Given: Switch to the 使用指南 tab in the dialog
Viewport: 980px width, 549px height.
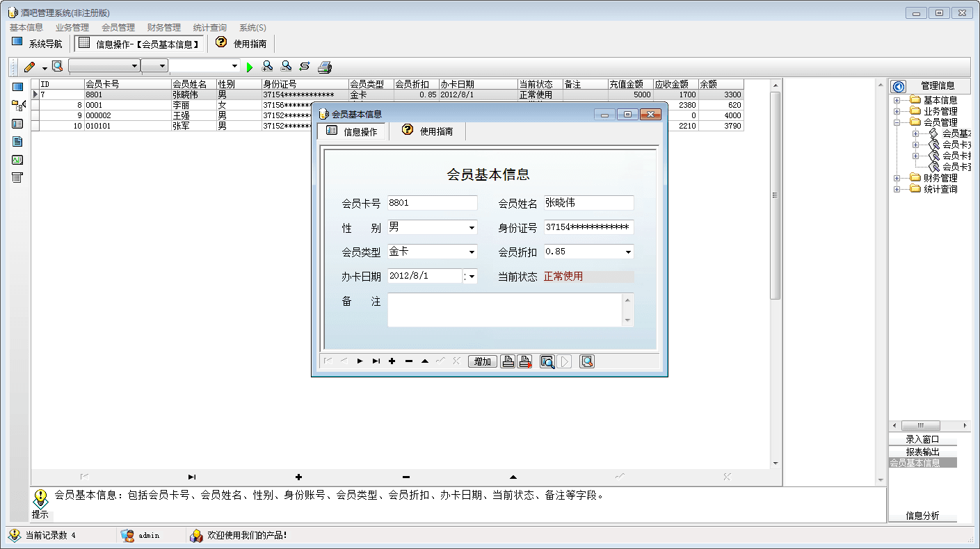Looking at the screenshot, I should coord(428,131).
